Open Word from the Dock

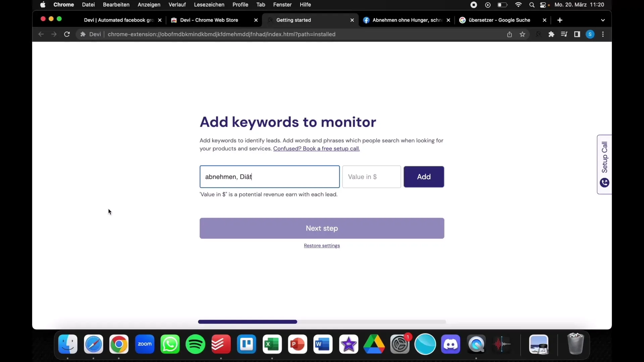pyautogui.click(x=323, y=344)
